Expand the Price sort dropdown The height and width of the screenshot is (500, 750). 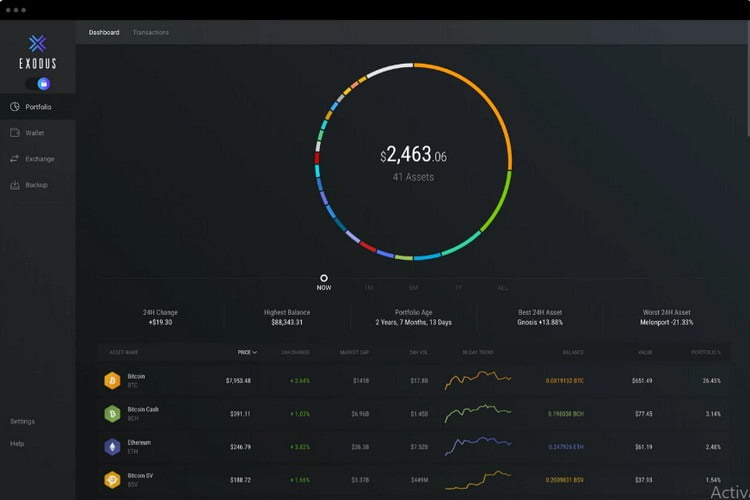pyautogui.click(x=247, y=352)
